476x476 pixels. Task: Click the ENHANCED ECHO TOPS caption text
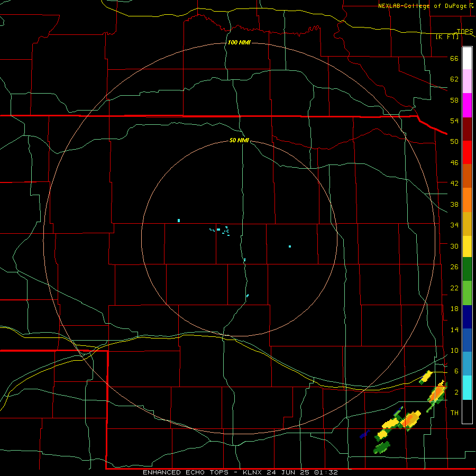[186, 472]
